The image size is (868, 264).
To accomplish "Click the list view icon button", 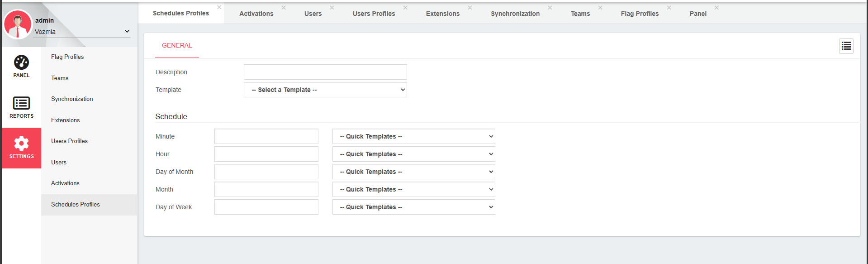I will [x=846, y=46].
